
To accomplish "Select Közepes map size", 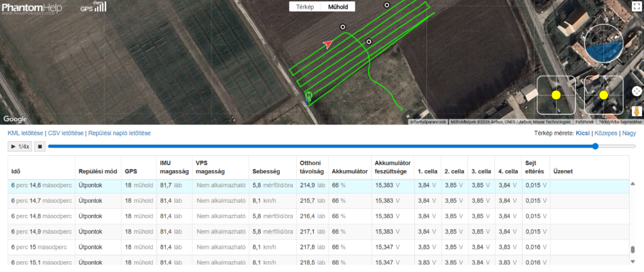I will point(606,133).
